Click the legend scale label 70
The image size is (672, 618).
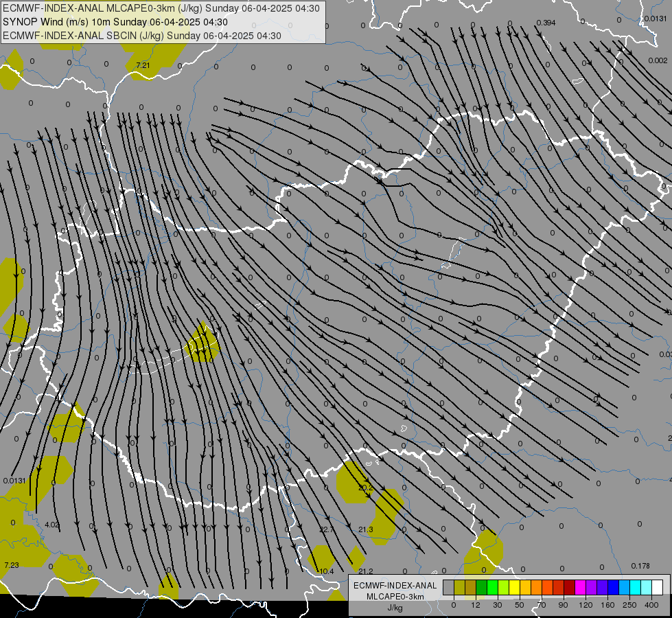tap(542, 605)
